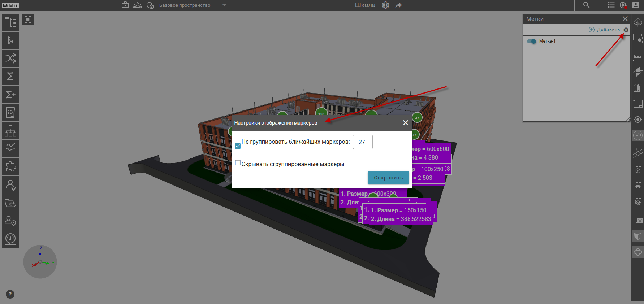The width and height of the screenshot is (644, 304).
Task: Click the shuffle arrows icon in sidebar
Action: pyautogui.click(x=10, y=58)
